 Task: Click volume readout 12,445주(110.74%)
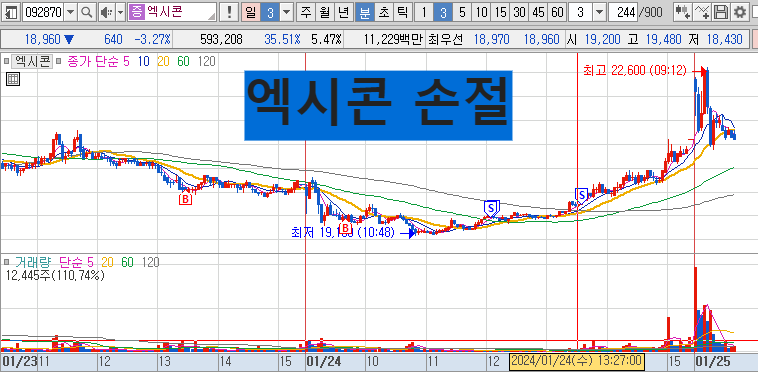point(55,276)
